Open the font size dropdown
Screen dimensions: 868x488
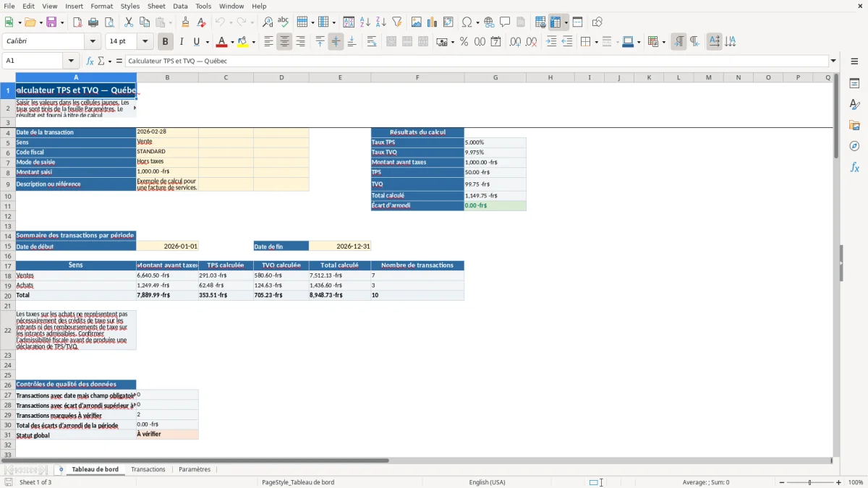(145, 42)
